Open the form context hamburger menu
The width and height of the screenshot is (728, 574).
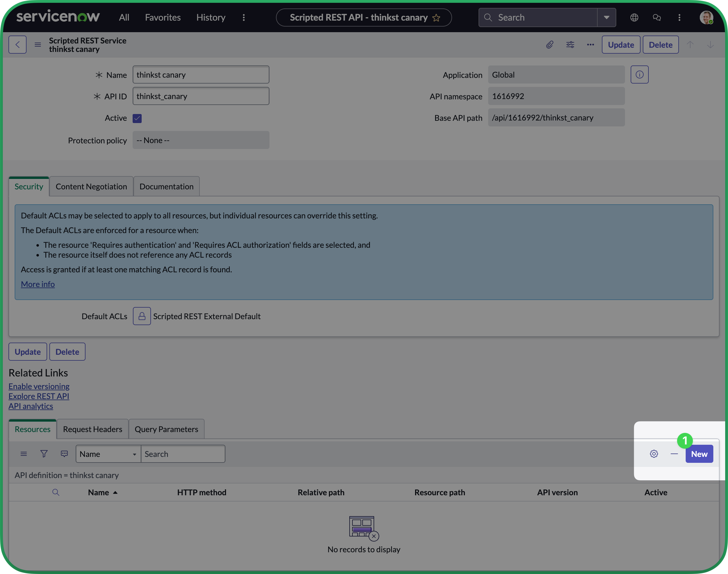(x=38, y=45)
